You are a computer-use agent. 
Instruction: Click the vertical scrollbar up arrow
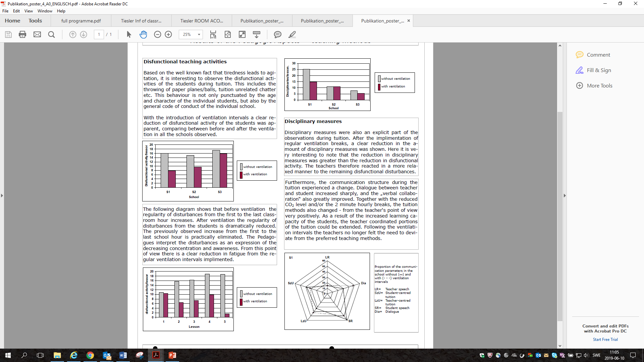560,46
